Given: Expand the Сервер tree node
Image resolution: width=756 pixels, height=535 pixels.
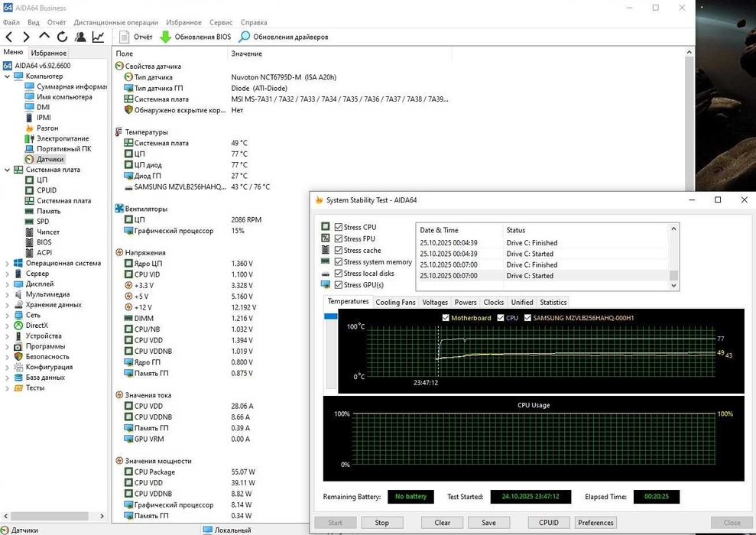Looking at the screenshot, I should 7,274.
